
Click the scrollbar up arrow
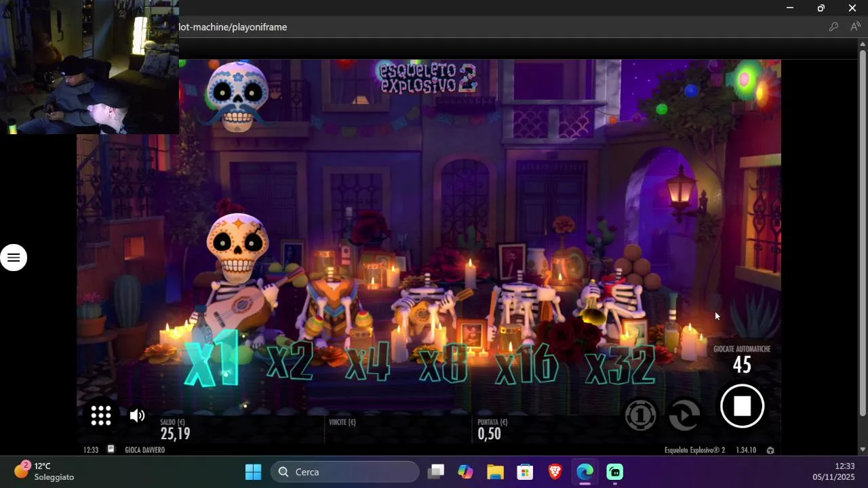pyautogui.click(x=863, y=45)
